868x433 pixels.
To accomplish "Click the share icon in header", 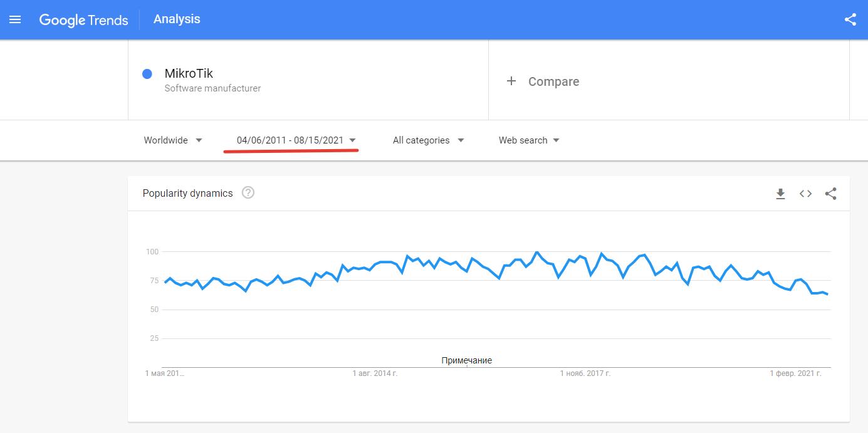I will 850,19.
